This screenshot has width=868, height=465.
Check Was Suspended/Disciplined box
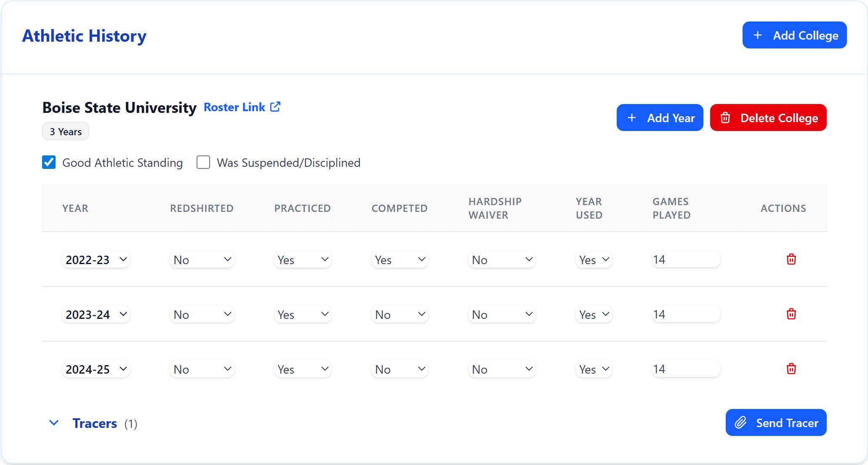click(x=203, y=163)
